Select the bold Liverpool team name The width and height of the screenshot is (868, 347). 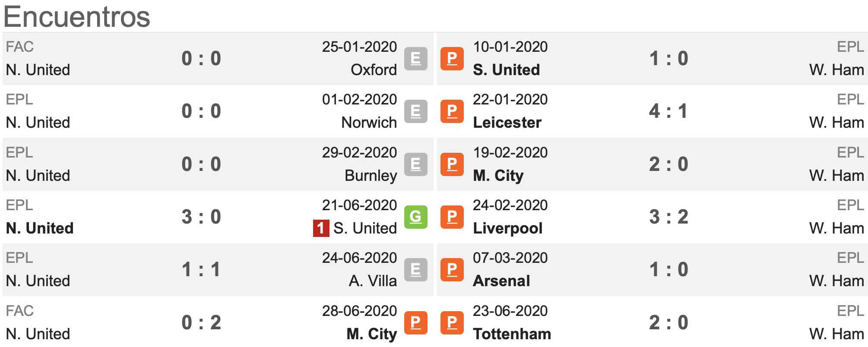[x=508, y=228]
